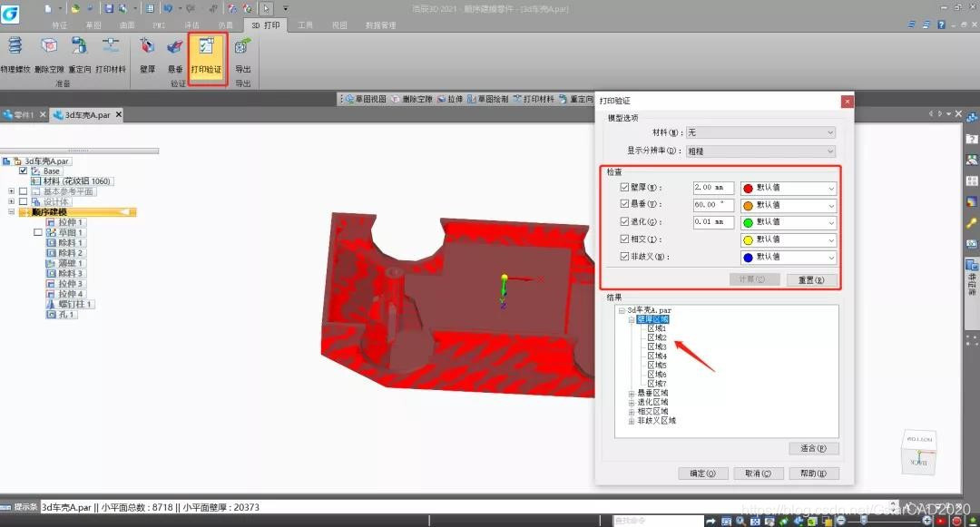Select 除料 1 feature in the model tree
The width and height of the screenshot is (980, 527).
point(65,243)
